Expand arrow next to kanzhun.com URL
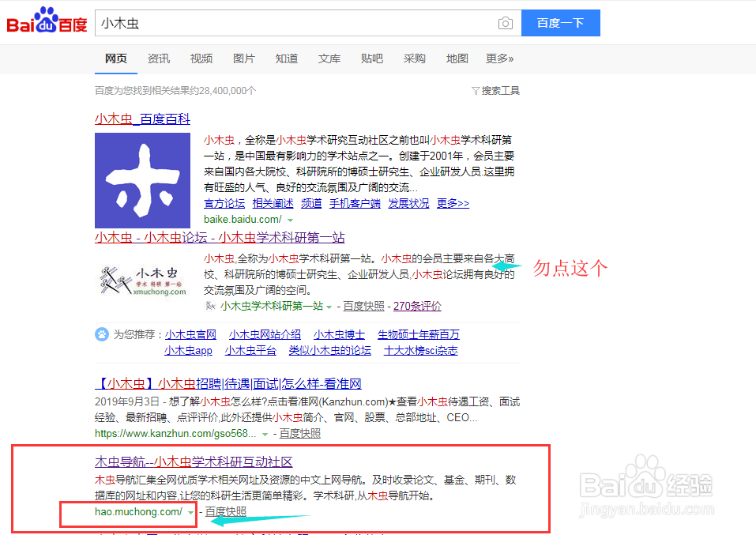Screen dimensions: 756x535 [x=265, y=434]
